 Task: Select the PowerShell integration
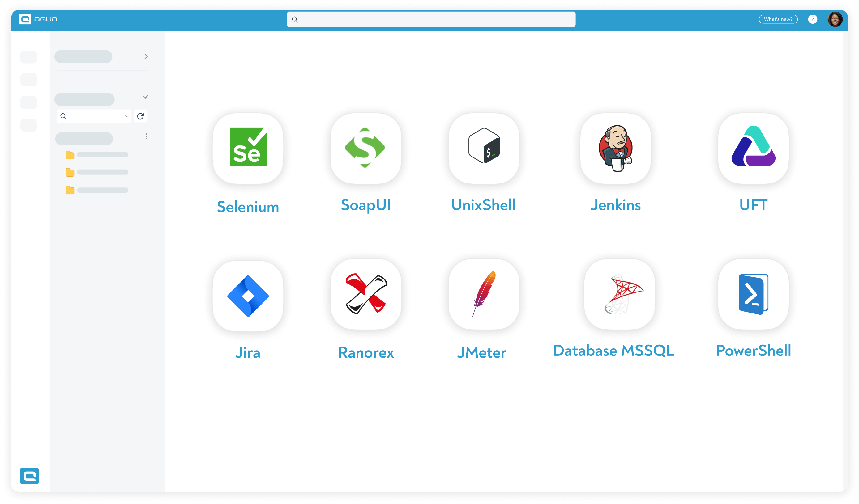[x=753, y=296]
